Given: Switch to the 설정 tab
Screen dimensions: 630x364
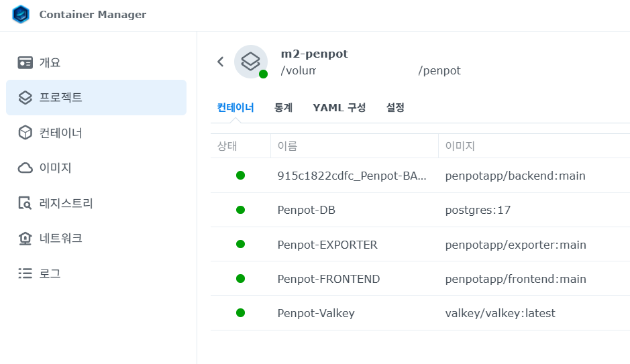Looking at the screenshot, I should (395, 107).
